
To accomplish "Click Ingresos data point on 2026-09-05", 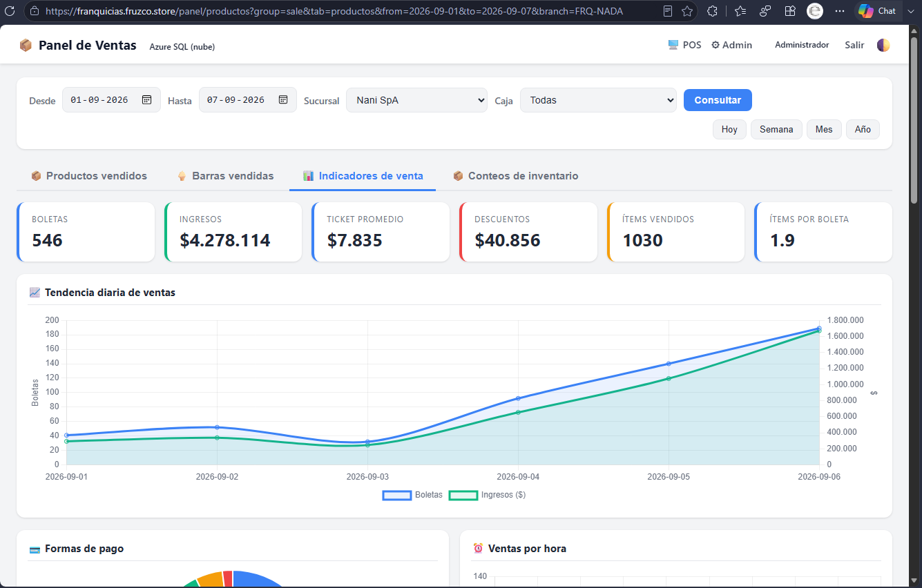I will point(669,378).
